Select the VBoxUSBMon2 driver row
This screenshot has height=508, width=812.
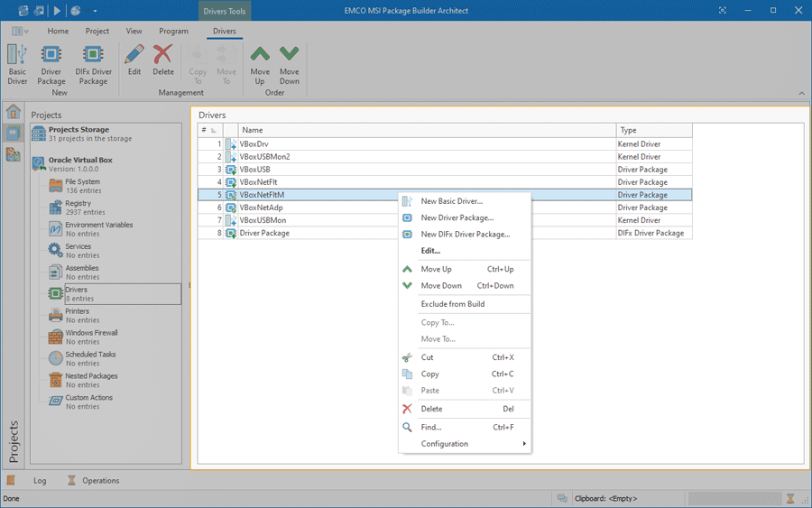pos(445,156)
